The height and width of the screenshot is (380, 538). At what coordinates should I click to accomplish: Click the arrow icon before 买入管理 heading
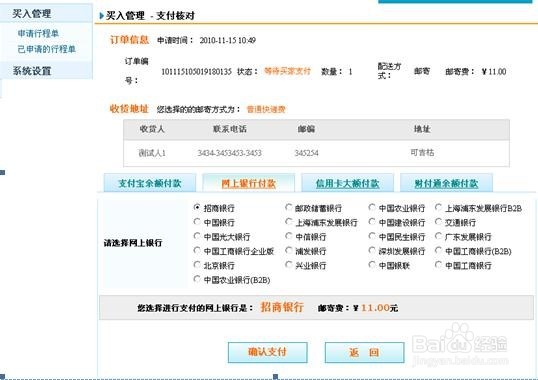102,16
